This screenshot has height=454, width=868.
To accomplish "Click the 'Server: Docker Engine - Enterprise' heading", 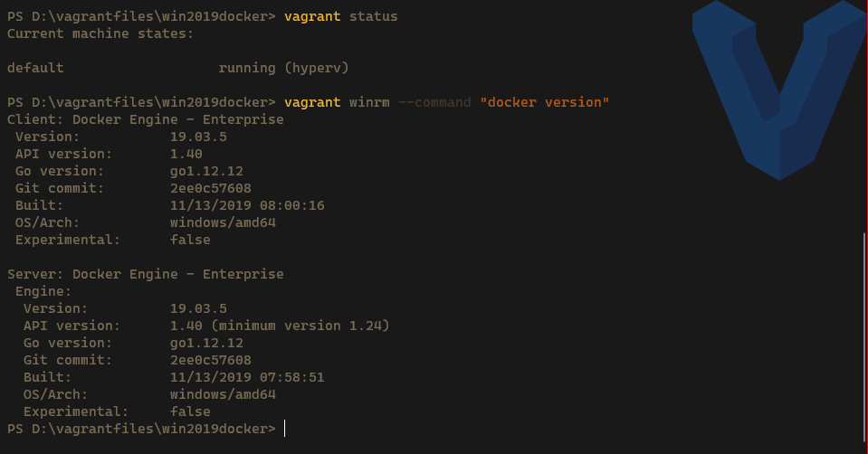I will (145, 274).
